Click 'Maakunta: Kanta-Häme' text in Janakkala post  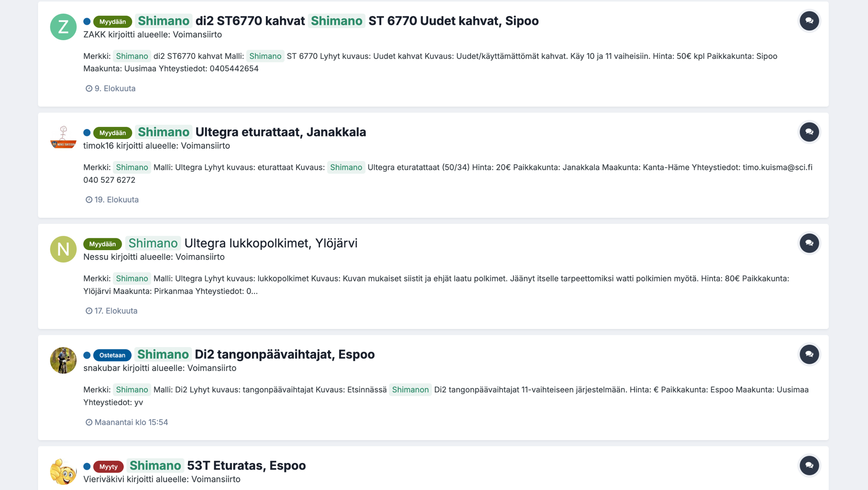click(x=646, y=167)
